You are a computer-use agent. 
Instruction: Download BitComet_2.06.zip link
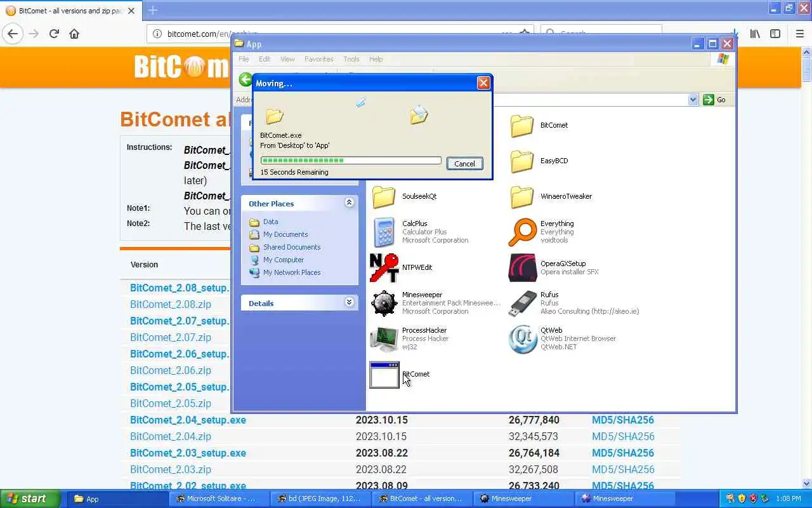click(171, 370)
